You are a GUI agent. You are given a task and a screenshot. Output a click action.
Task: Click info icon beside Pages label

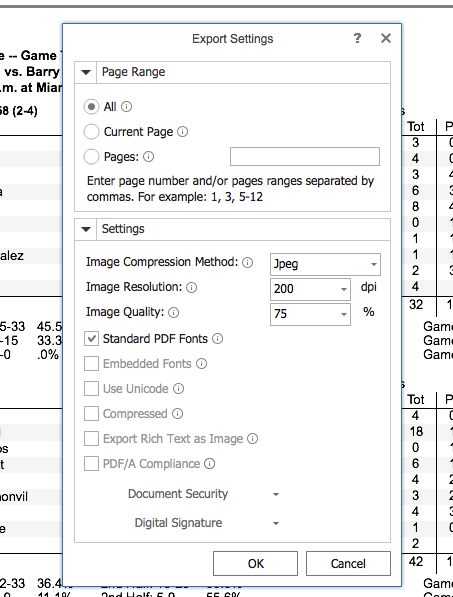coord(148,157)
